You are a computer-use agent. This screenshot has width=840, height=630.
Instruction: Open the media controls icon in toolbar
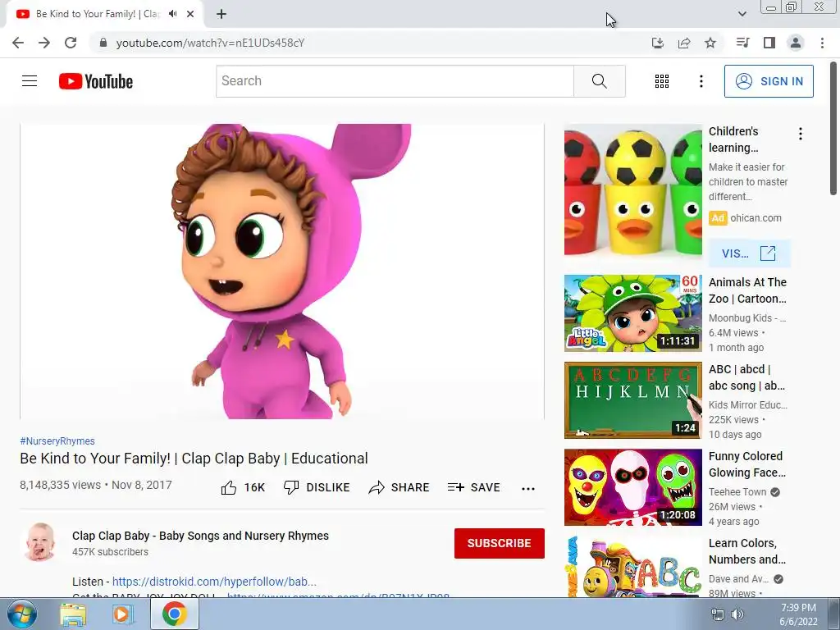(x=742, y=43)
